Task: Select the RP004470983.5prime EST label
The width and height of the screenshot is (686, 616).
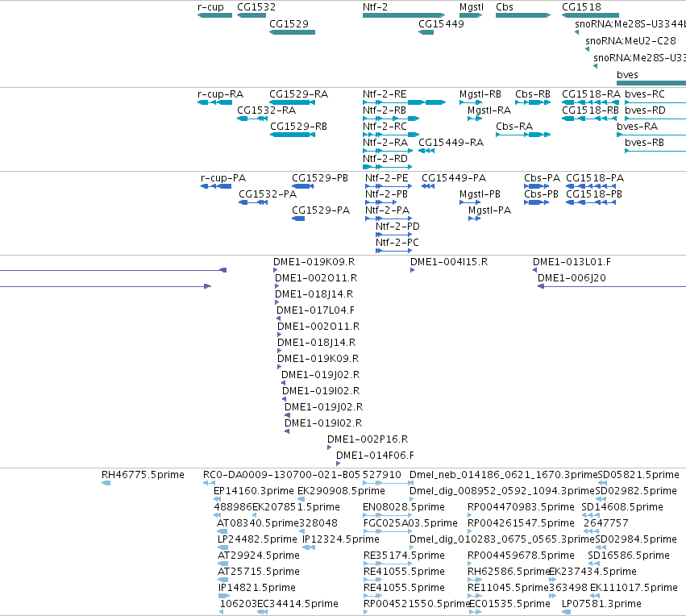Action: click(x=521, y=507)
